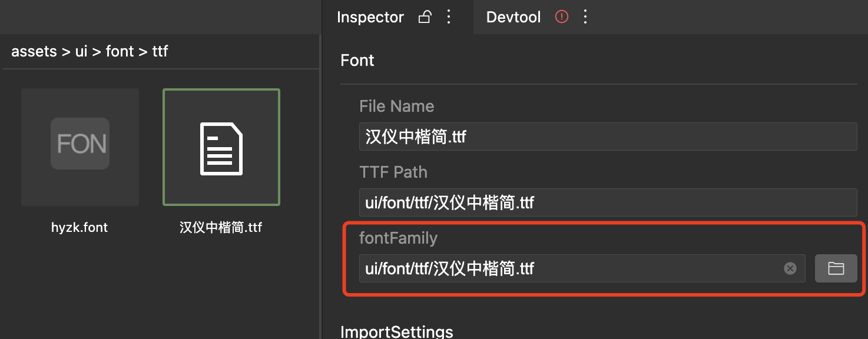This screenshot has height=339, width=868.
Task: Click the Font section header
Action: tap(357, 60)
